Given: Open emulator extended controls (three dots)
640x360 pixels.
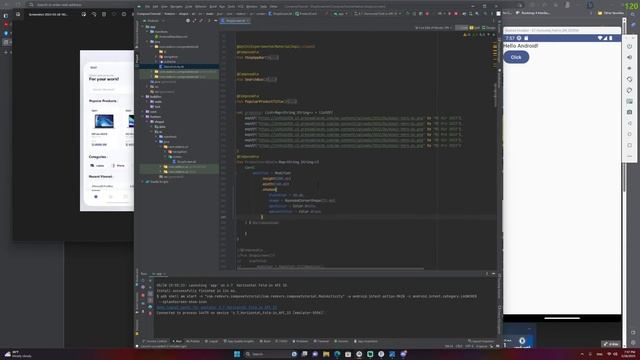Looking at the screenshot, I should click(x=629, y=156).
